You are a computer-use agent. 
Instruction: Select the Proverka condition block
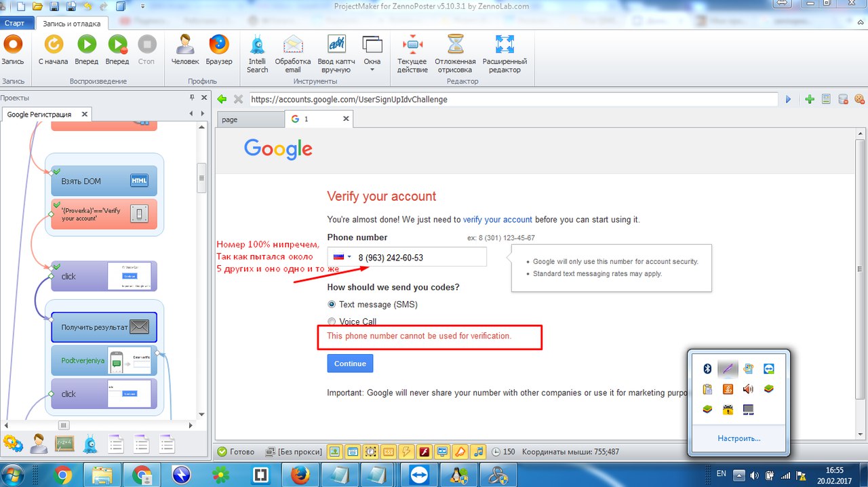click(104, 214)
